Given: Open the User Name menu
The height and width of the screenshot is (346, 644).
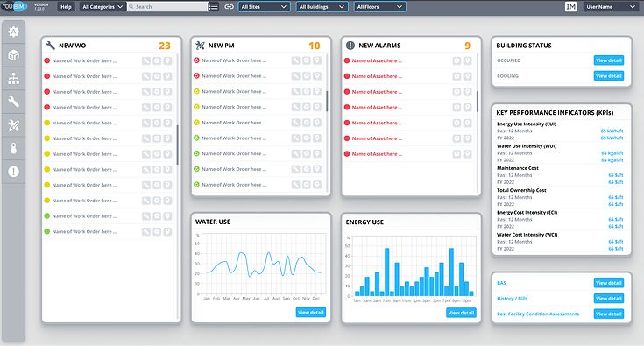Looking at the screenshot, I should (611, 6).
